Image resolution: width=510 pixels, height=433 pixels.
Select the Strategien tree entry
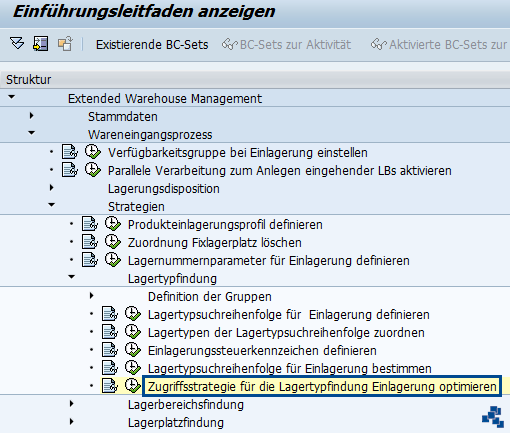pos(136,207)
